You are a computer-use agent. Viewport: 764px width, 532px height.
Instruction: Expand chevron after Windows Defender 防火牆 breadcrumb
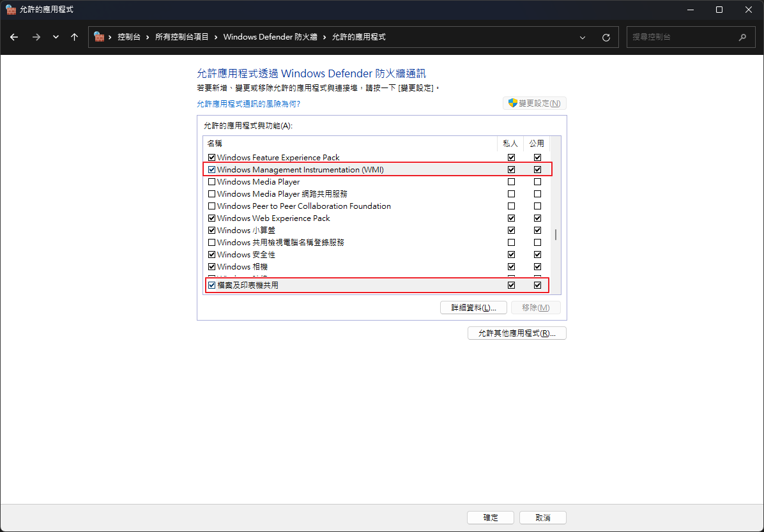(x=325, y=37)
